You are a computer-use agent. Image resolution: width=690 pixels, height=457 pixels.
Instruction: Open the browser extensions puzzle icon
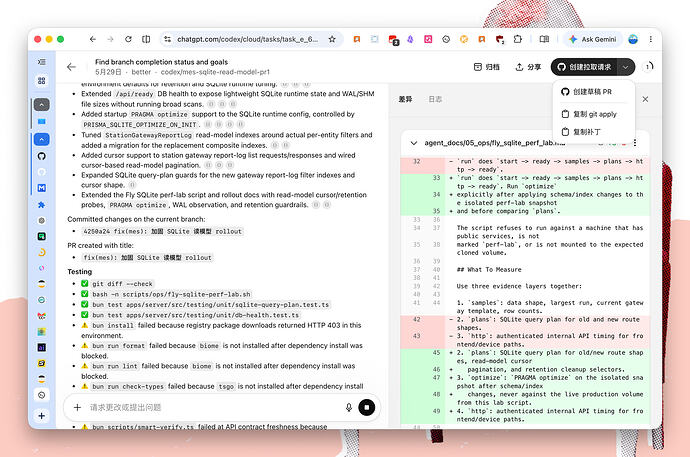518,39
